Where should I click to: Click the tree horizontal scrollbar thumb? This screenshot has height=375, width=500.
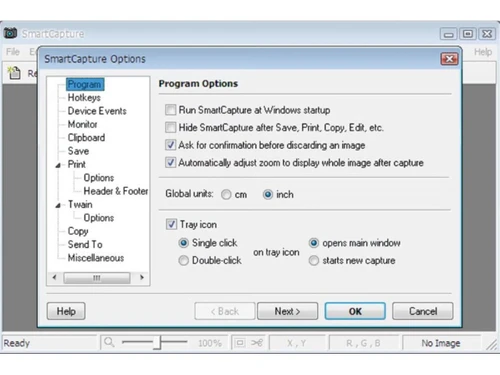(97, 278)
